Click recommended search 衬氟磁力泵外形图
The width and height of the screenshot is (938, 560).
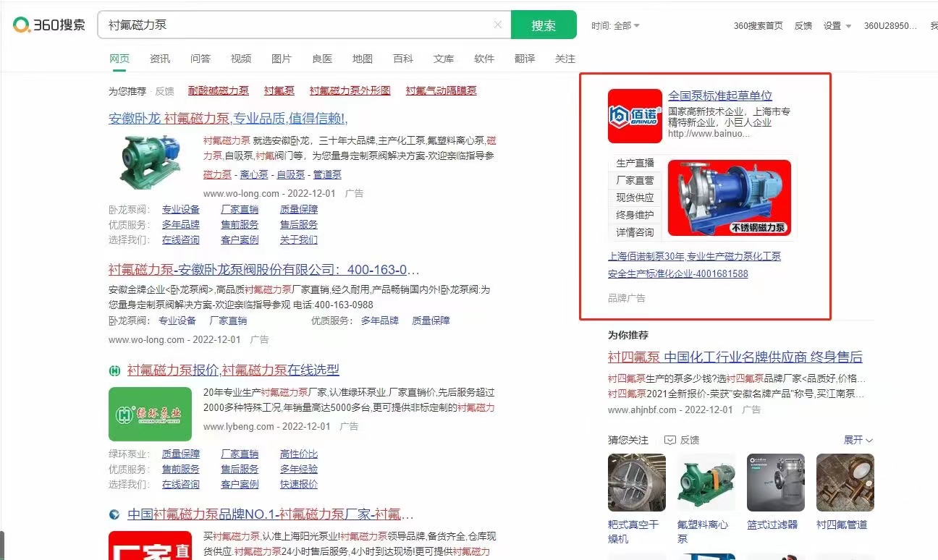click(x=350, y=90)
